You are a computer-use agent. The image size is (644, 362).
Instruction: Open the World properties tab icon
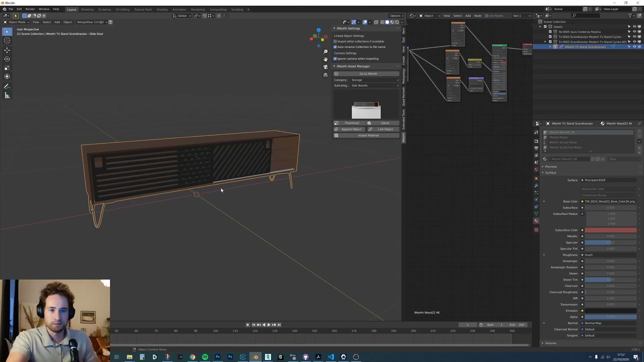coord(536,170)
